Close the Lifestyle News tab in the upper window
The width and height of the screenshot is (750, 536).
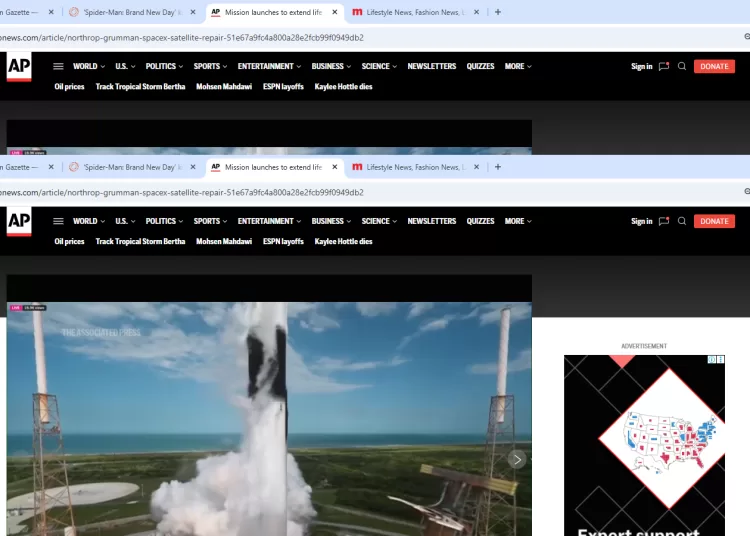point(476,12)
